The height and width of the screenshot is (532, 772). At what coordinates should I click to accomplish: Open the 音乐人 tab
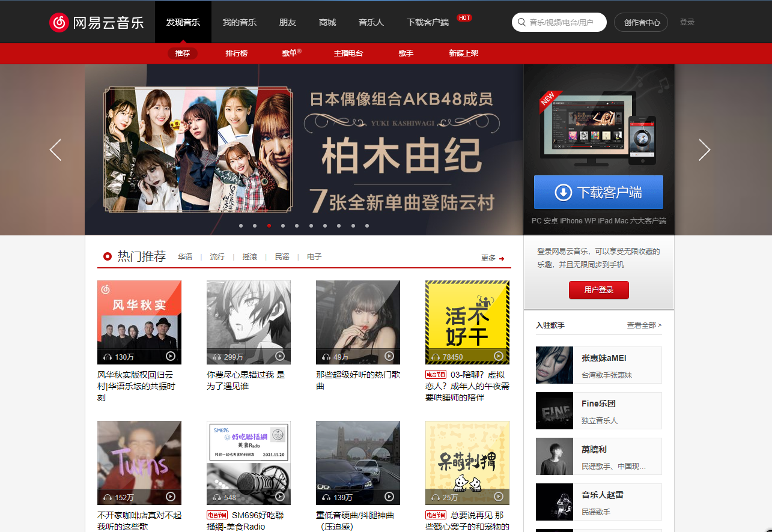pyautogui.click(x=371, y=22)
